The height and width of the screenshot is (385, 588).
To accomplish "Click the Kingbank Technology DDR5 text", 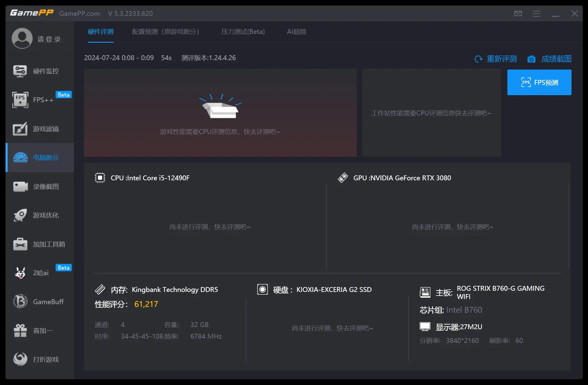I will point(175,290).
